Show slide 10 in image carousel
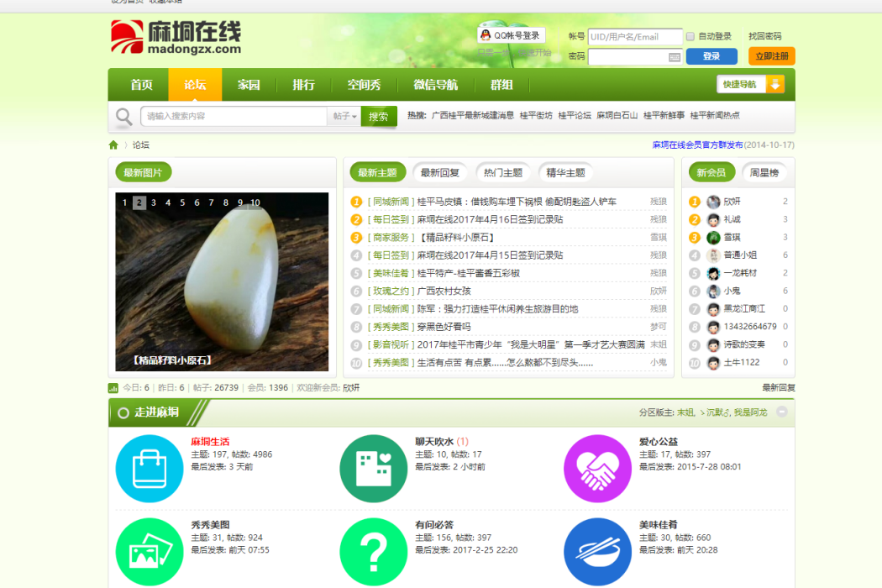This screenshot has width=882, height=588. coord(255,202)
